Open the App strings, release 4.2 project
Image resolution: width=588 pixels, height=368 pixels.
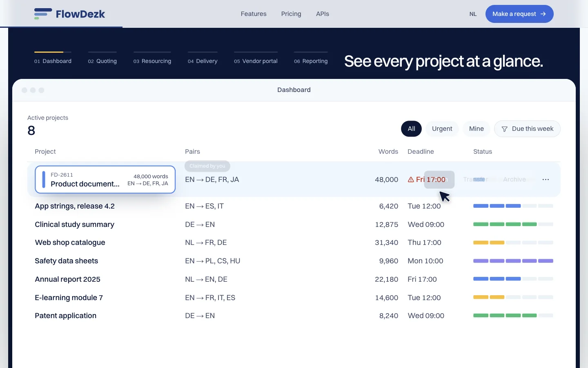point(75,206)
